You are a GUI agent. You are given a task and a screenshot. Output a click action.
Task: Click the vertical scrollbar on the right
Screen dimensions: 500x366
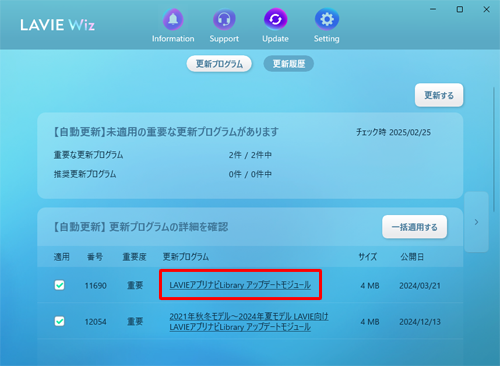coord(494,150)
